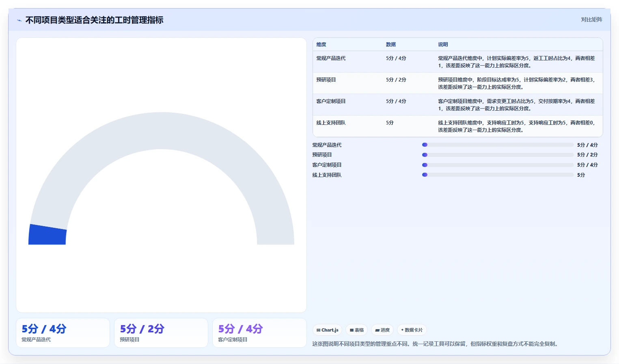
Task: Click the 5分 / 2分 value in the table
Action: (x=396, y=80)
